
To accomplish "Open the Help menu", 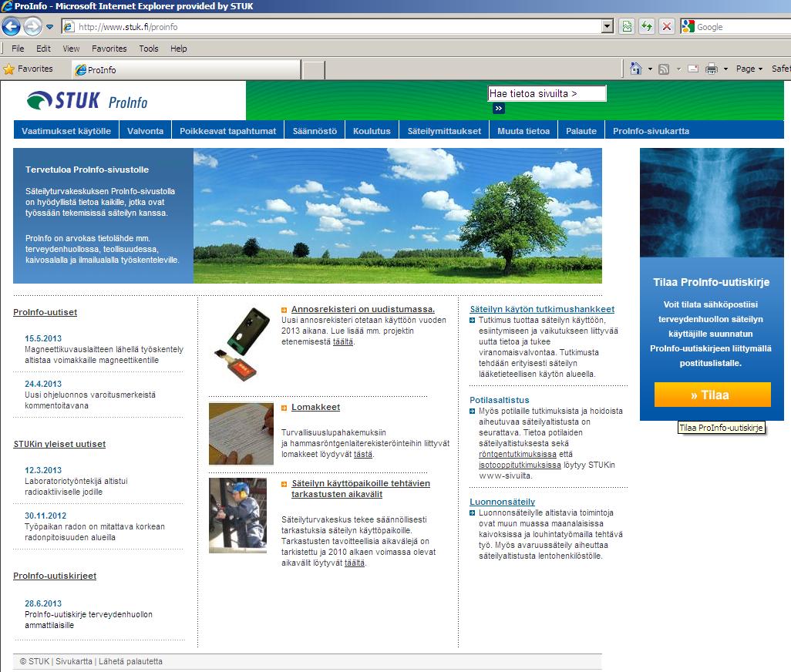I will [x=179, y=49].
